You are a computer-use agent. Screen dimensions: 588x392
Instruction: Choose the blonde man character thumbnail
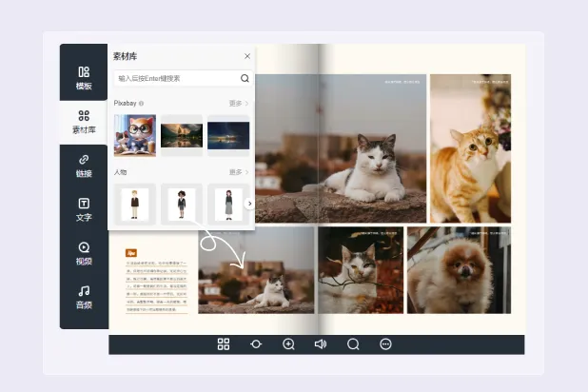(x=135, y=204)
